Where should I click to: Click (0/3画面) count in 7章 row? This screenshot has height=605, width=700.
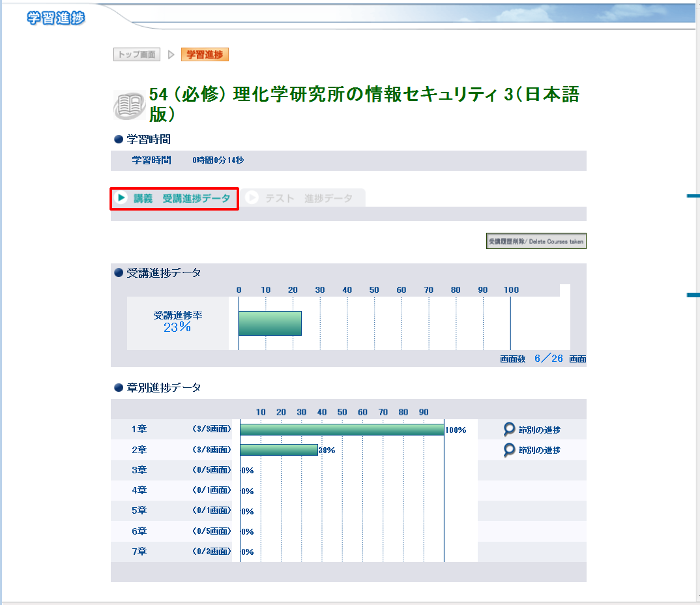click(x=212, y=552)
